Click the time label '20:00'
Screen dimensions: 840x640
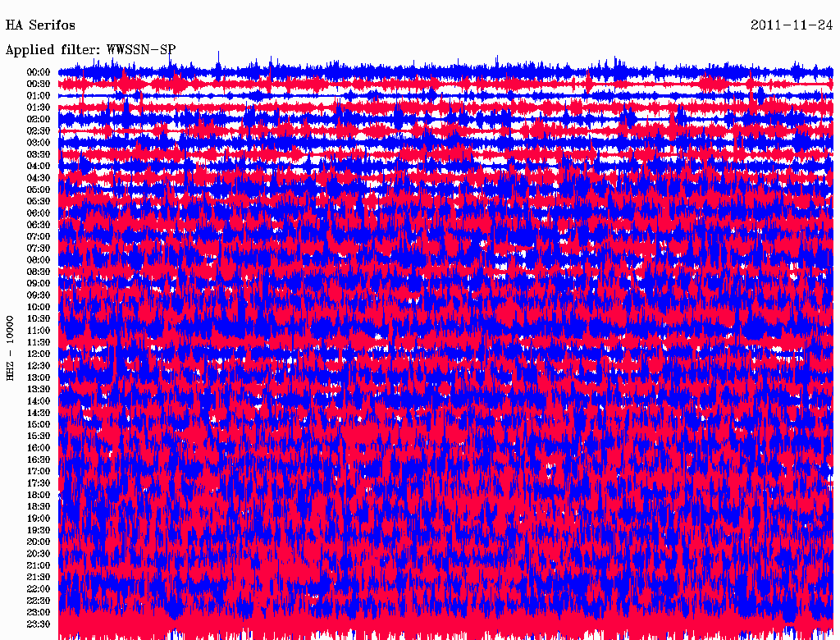coord(39,542)
